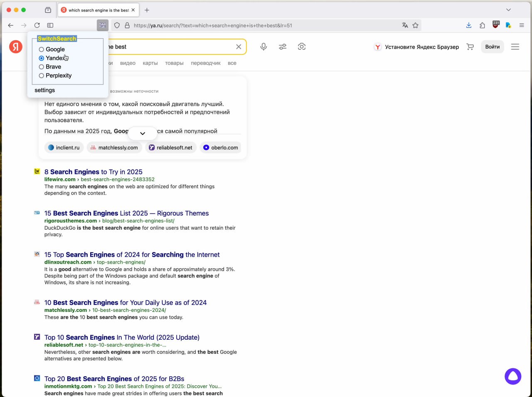Close the 'which search engine' tab
Screen dimensions: 532x397
tap(133, 10)
